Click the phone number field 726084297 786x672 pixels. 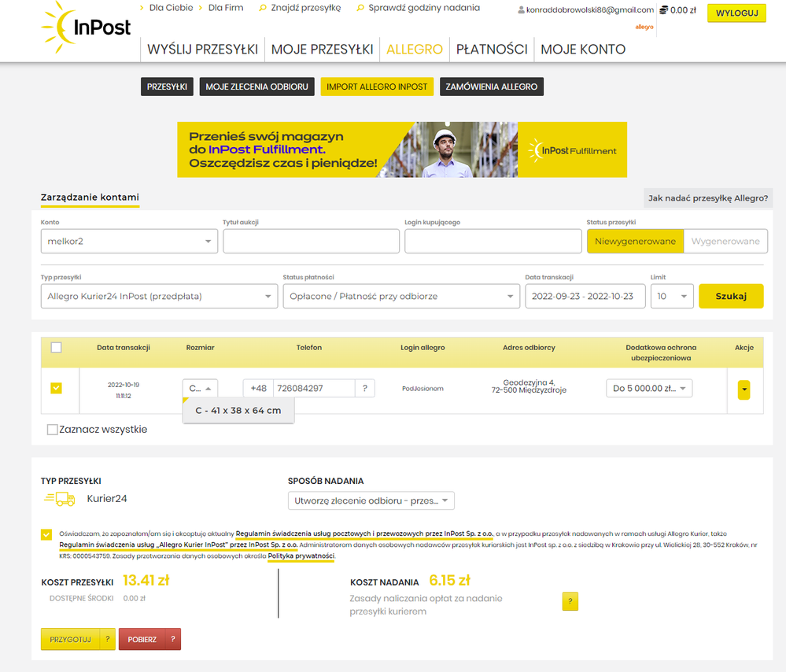click(314, 388)
